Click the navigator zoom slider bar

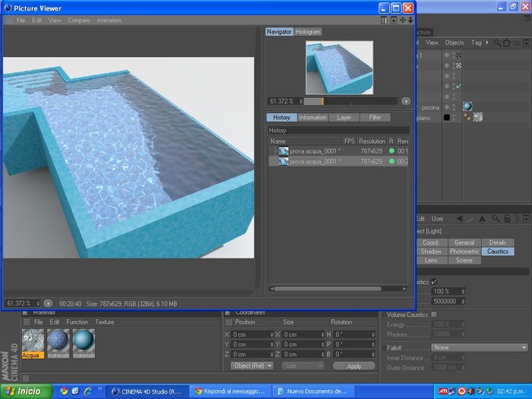tap(350, 101)
